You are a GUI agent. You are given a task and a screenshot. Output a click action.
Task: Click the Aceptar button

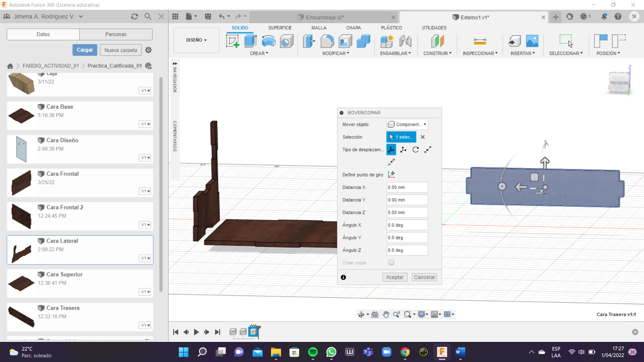(394, 277)
